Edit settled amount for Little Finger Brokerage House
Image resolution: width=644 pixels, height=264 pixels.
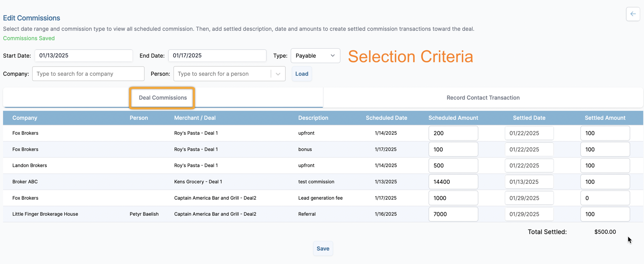605,214
